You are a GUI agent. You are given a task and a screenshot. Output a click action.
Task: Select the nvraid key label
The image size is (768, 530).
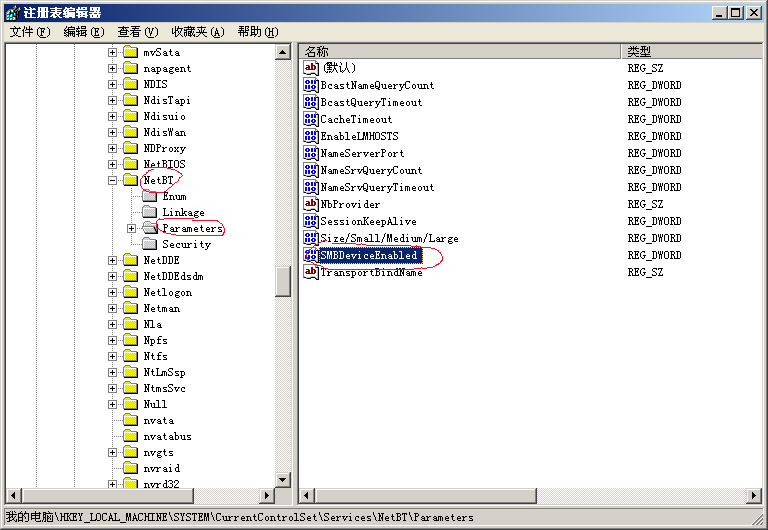tap(162, 468)
